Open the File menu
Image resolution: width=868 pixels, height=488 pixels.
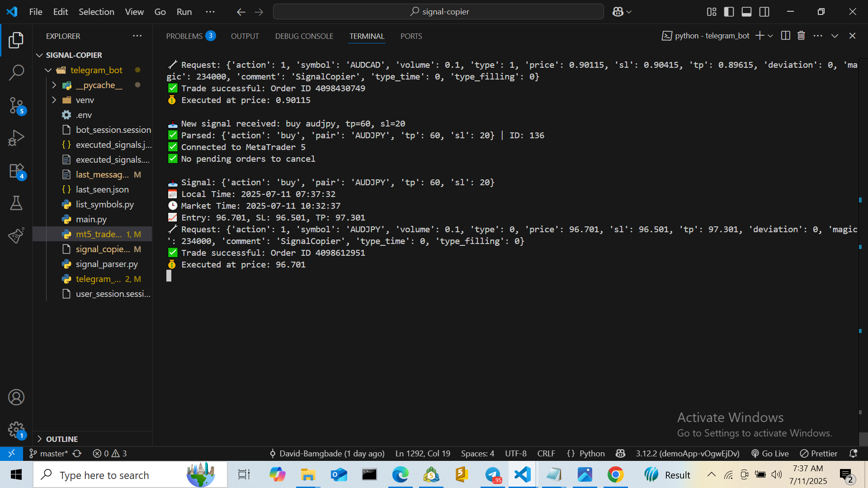tap(36, 12)
